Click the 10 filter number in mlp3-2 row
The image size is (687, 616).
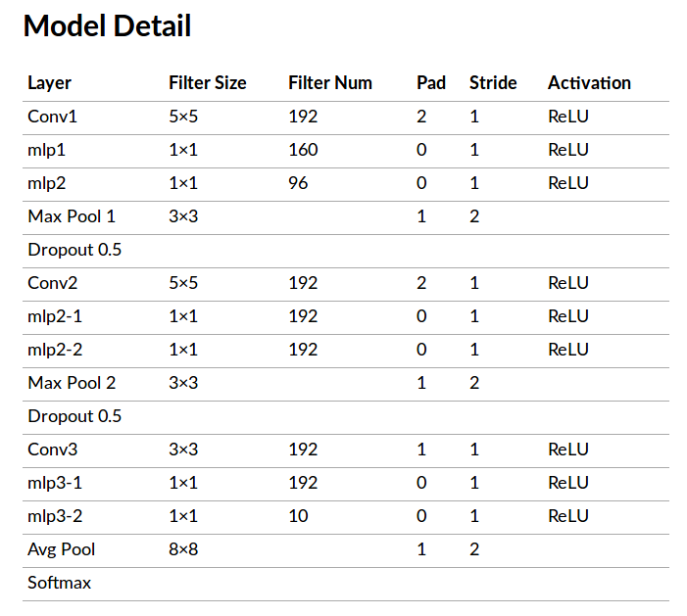point(298,516)
